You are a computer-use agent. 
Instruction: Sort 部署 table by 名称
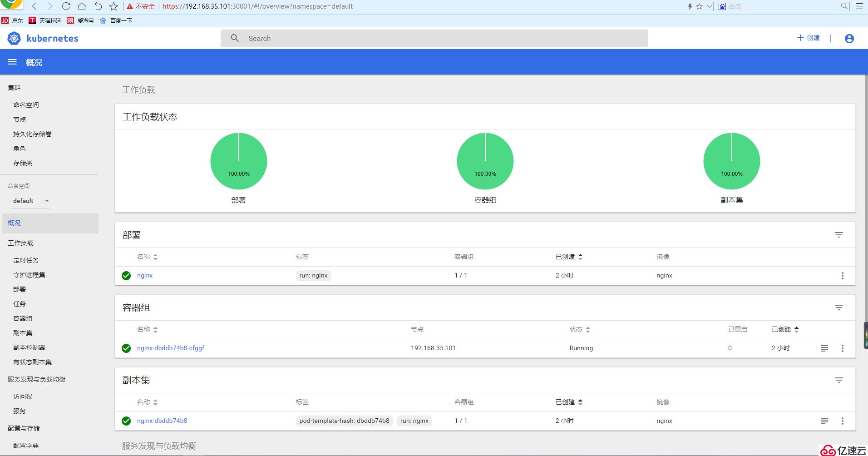tap(147, 257)
